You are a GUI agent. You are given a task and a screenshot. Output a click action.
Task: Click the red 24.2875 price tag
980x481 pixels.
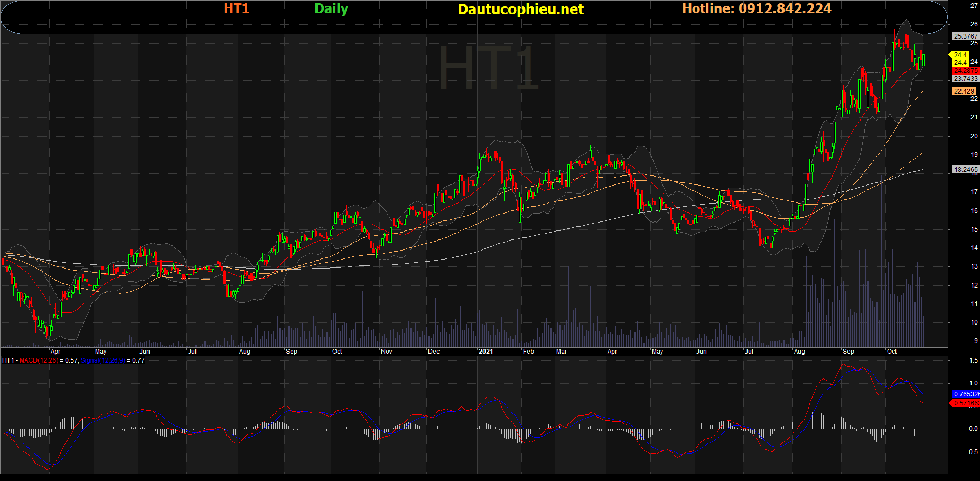click(965, 70)
